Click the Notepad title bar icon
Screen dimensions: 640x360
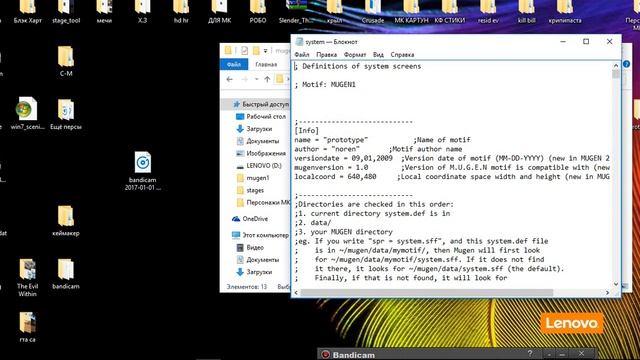tap(300, 42)
